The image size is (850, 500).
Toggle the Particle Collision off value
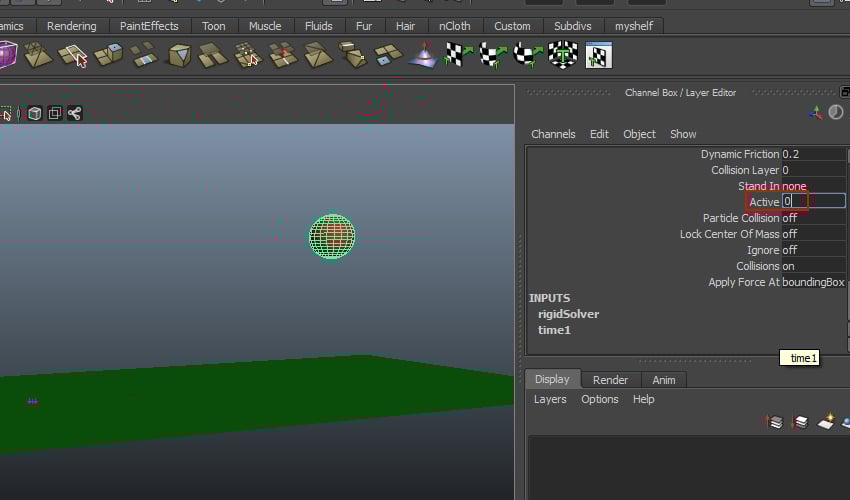pos(790,218)
